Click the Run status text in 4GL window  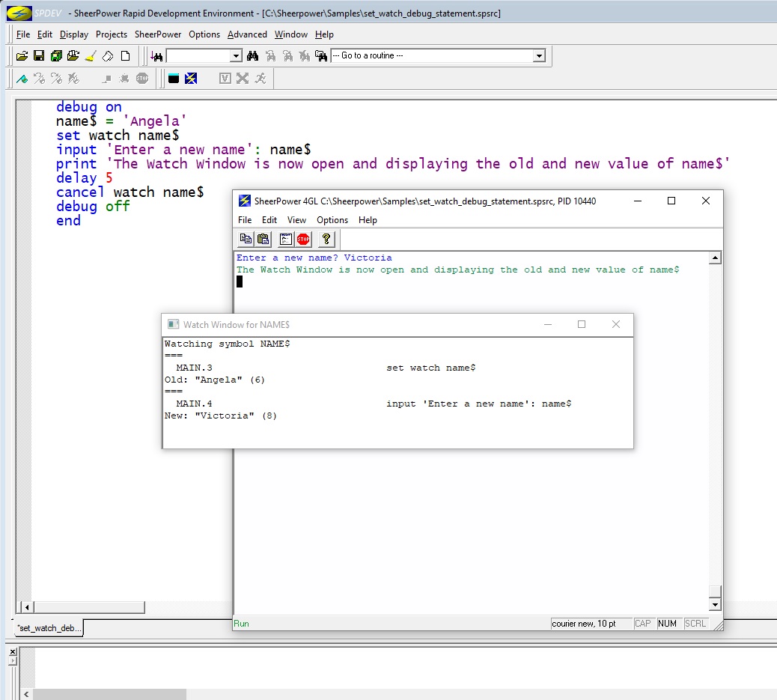tap(241, 624)
